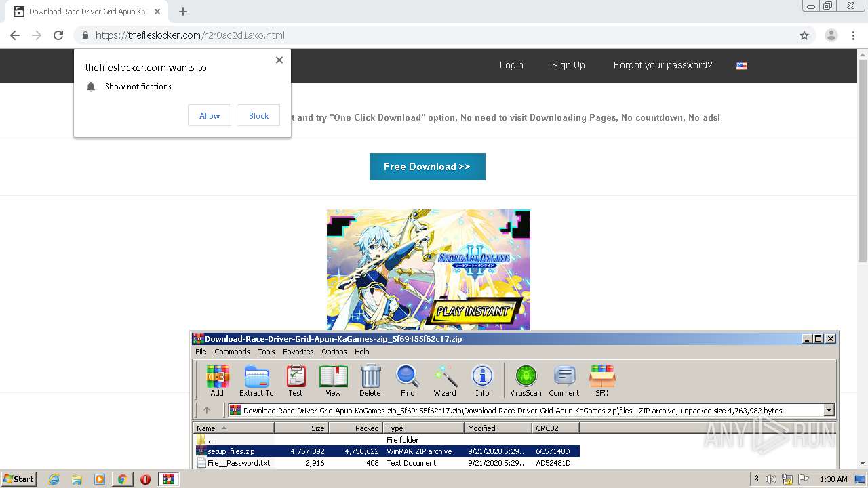Sort by the Size column header
Viewport: 868px width, 488px height.
point(302,428)
